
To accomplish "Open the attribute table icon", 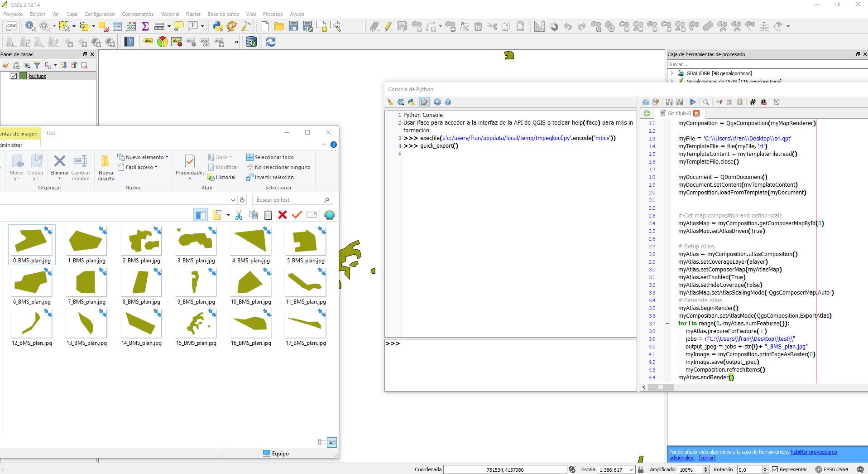I will (117, 26).
